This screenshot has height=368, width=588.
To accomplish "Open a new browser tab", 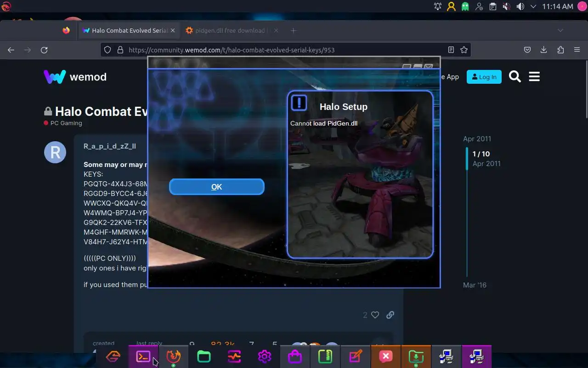I will [x=294, y=30].
